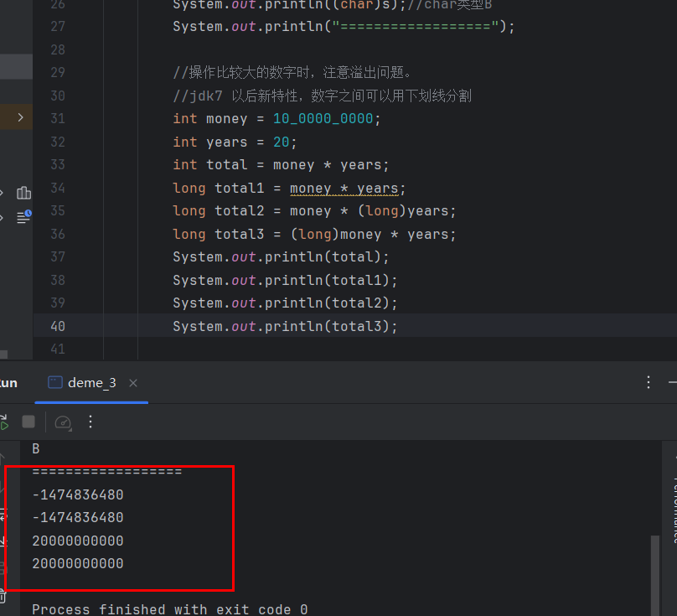Click the scratches list icon in sidebar
The width and height of the screenshot is (677, 616).
coord(23,216)
